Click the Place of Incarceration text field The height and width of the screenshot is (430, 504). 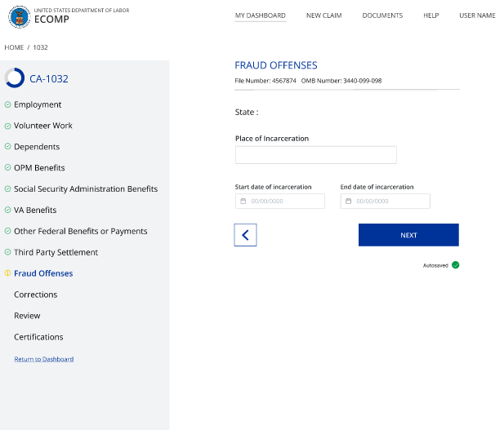click(315, 155)
